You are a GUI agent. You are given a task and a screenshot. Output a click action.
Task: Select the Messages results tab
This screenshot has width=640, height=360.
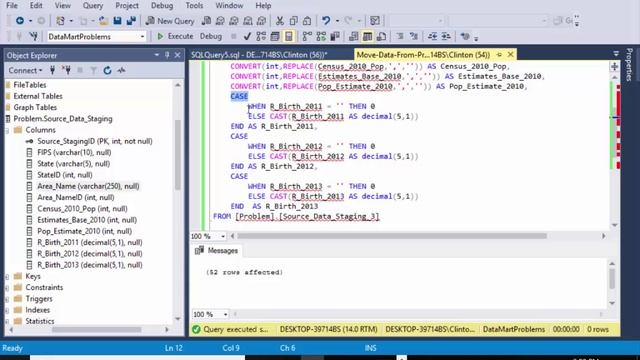click(217, 251)
